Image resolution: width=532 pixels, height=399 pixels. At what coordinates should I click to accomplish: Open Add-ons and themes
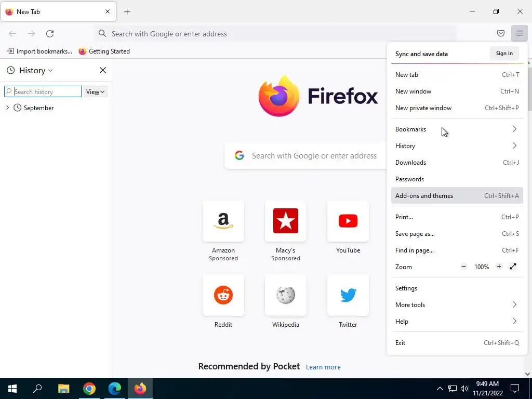coord(457,195)
